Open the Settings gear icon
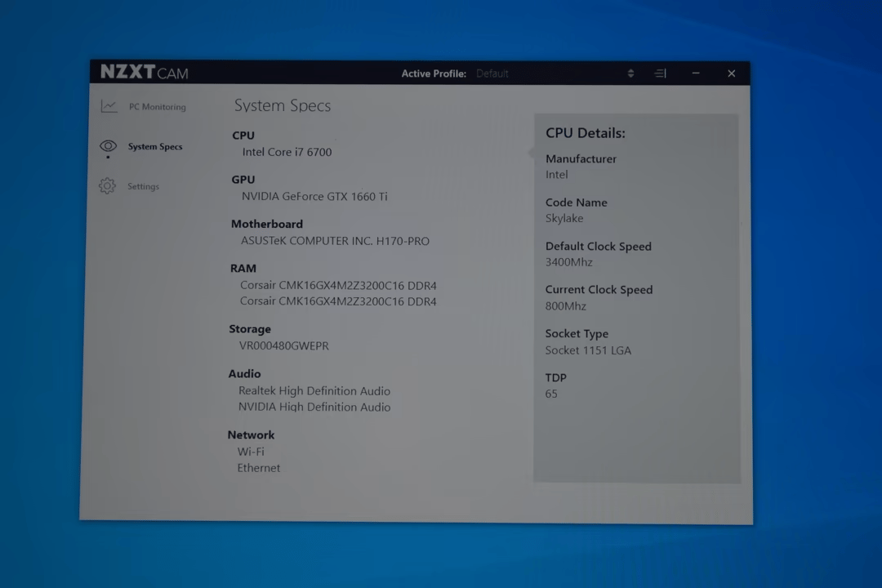The image size is (882, 588). 107,185
